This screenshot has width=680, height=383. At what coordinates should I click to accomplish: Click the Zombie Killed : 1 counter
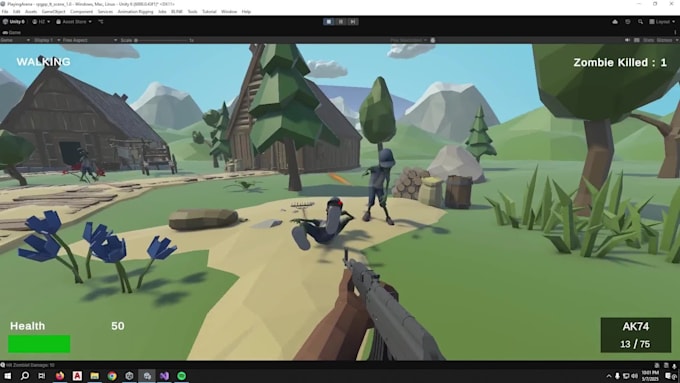620,62
